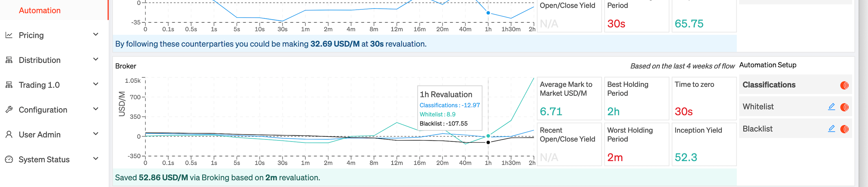
Task: Click the Average Mark to Market 6.71 value
Action: [x=551, y=112]
